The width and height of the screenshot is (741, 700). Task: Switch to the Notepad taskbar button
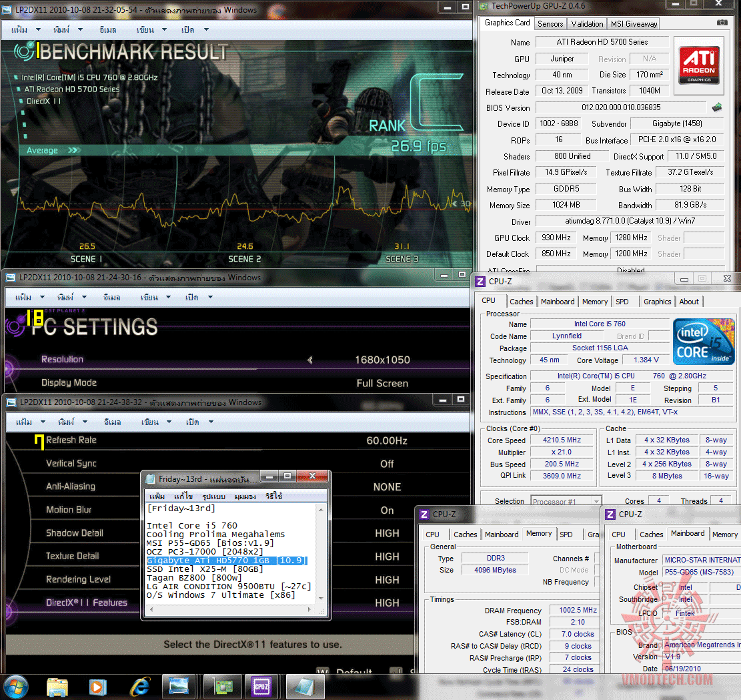click(305, 686)
